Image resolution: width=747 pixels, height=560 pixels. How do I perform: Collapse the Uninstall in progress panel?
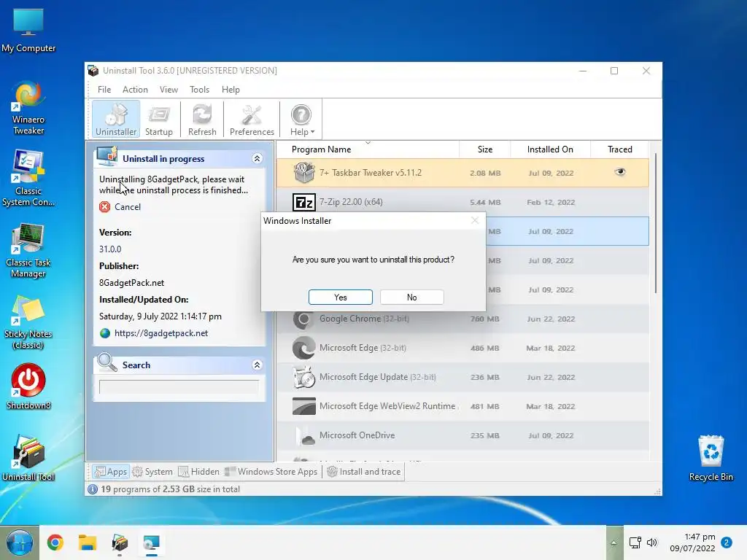257,158
